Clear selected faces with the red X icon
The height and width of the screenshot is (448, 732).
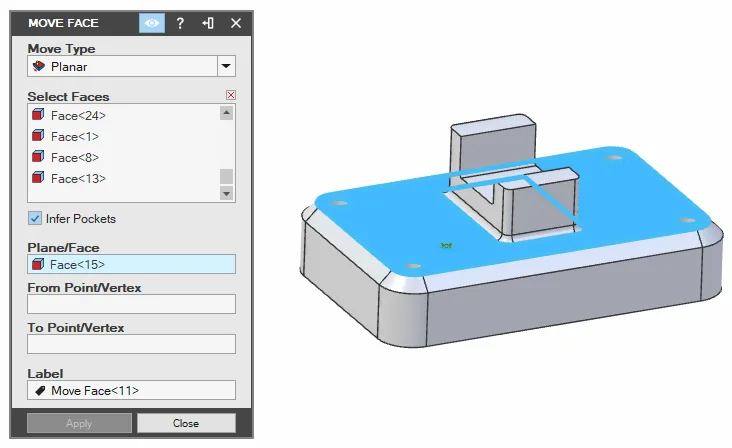(231, 95)
